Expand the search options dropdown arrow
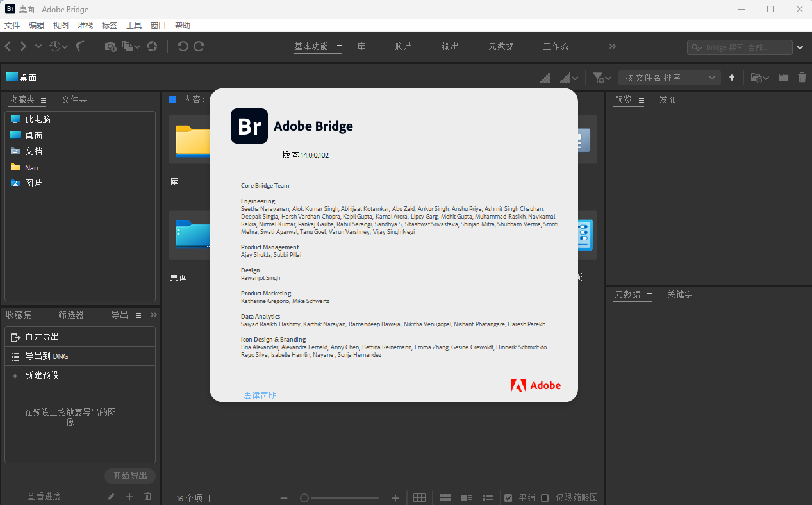Viewport: 812px width, 505px height. 800,47
